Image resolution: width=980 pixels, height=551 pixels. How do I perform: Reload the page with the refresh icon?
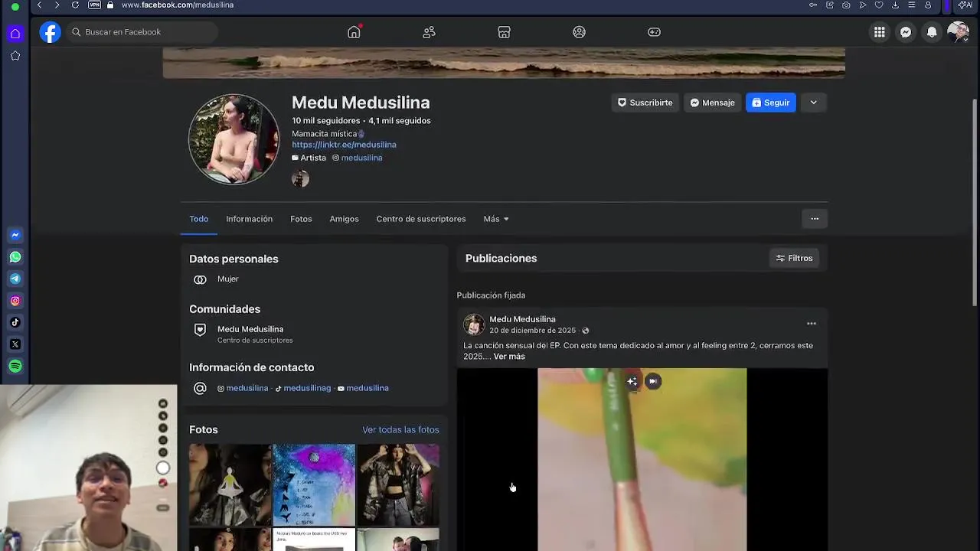pos(75,5)
